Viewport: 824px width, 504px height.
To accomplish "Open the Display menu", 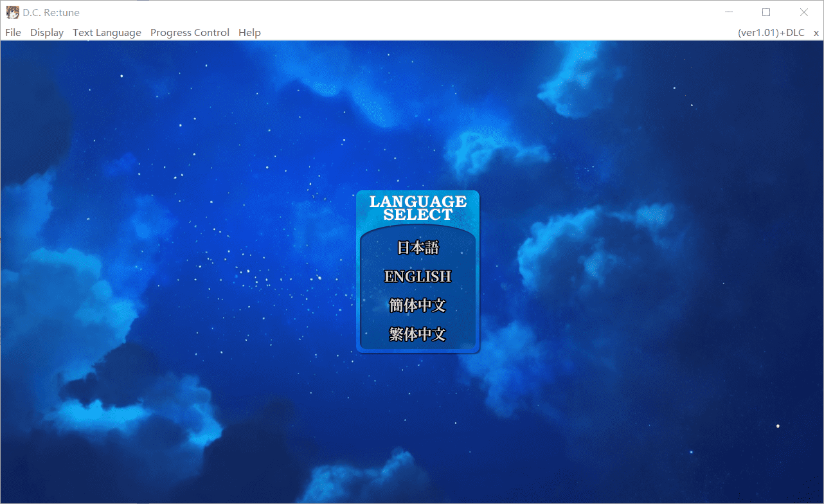I will (x=47, y=32).
